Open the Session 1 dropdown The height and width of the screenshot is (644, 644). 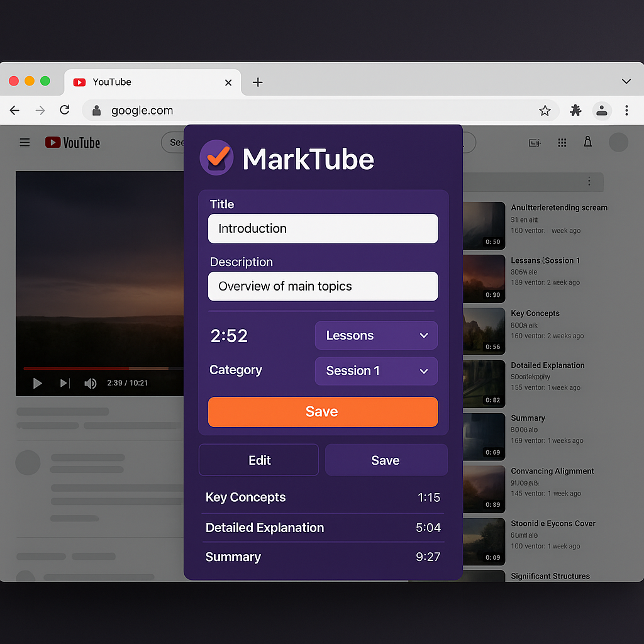(376, 371)
